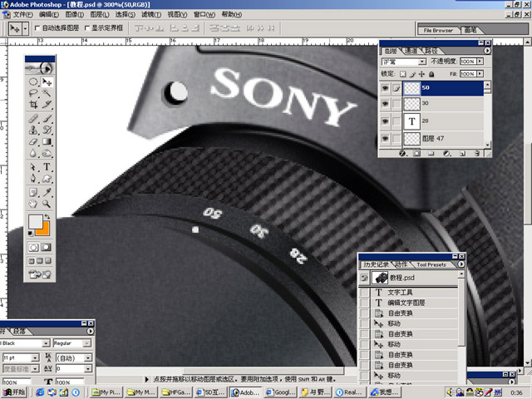Image resolution: width=532 pixels, height=399 pixels.
Task: Open the Filter menu
Action: pyautogui.click(x=151, y=15)
